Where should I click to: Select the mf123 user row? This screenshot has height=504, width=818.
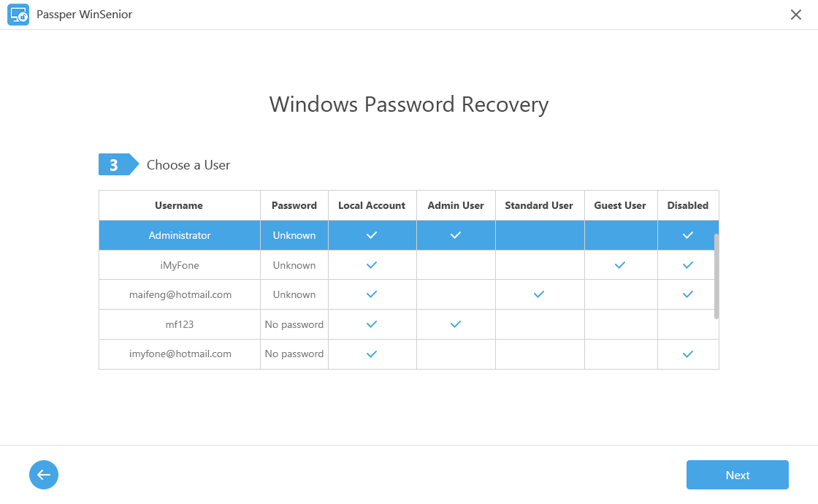pyautogui.click(x=180, y=324)
